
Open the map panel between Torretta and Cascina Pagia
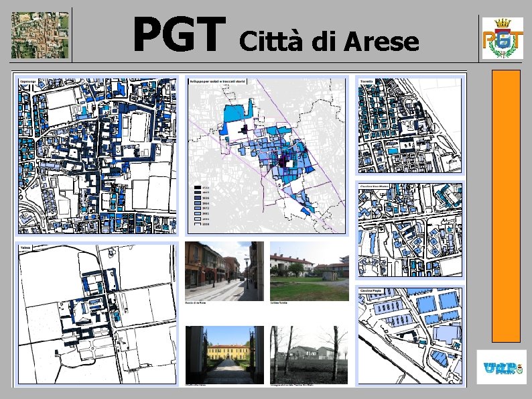pyautogui.click(x=410, y=230)
